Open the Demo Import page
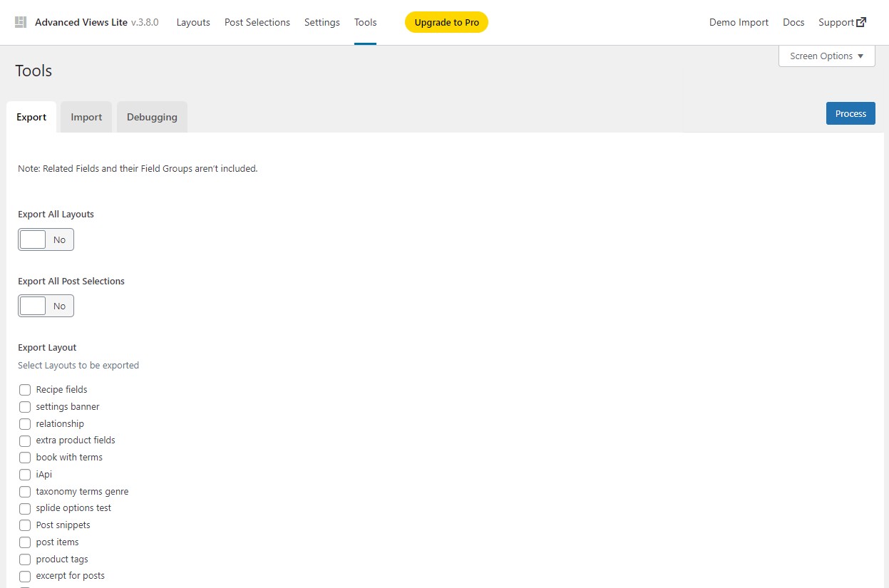This screenshot has width=889, height=588. (739, 22)
